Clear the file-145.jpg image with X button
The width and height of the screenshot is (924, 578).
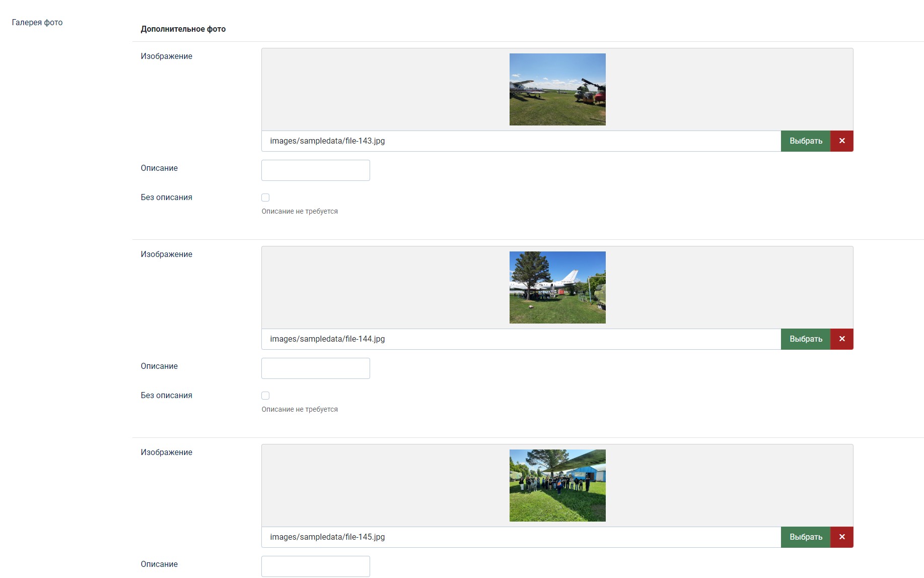coord(841,537)
